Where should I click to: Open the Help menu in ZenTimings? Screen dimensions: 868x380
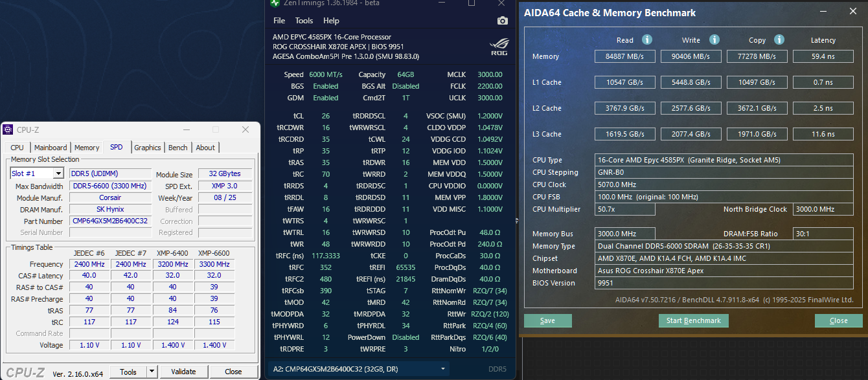[331, 21]
